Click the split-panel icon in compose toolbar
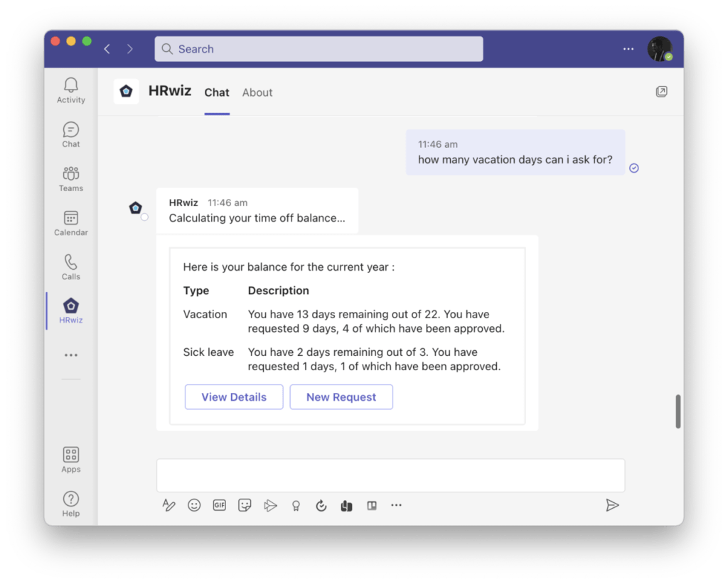The height and width of the screenshot is (584, 728). [372, 505]
